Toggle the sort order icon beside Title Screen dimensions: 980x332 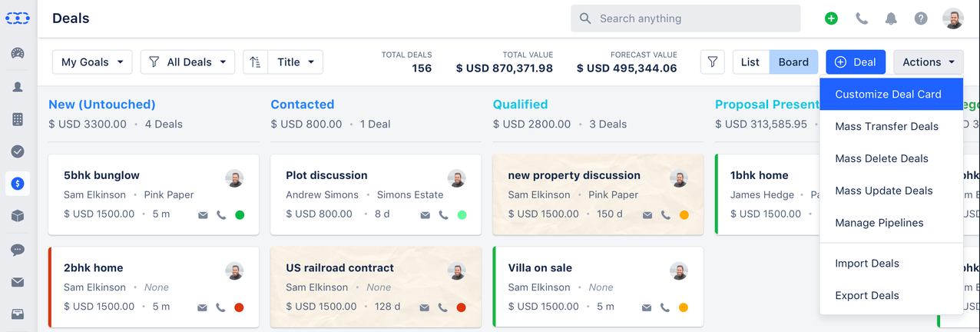(256, 62)
